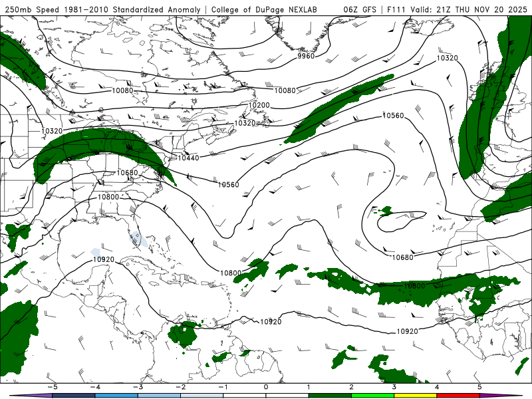Click the 10680 contour label near northwest Africa
The image size is (532, 399).
pyautogui.click(x=403, y=257)
